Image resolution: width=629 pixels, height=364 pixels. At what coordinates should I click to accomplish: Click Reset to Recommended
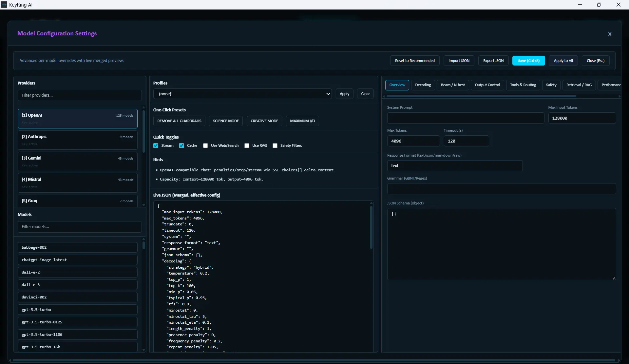click(x=415, y=61)
